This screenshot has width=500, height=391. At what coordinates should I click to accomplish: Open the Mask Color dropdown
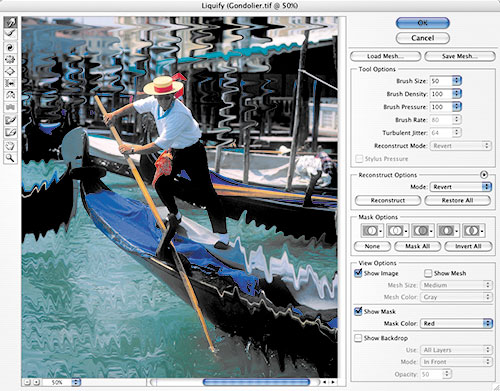[457, 323]
